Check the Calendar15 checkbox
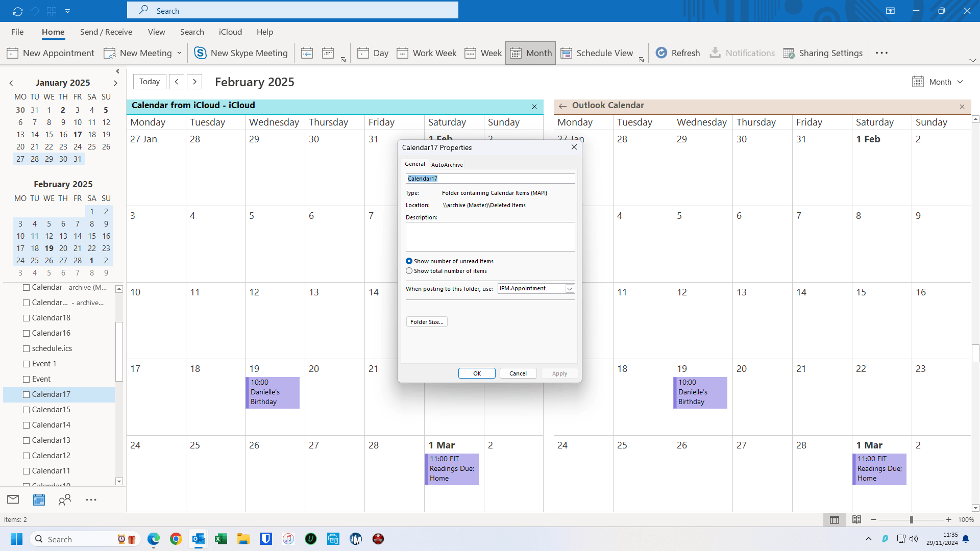The height and width of the screenshot is (551, 980). click(x=27, y=410)
